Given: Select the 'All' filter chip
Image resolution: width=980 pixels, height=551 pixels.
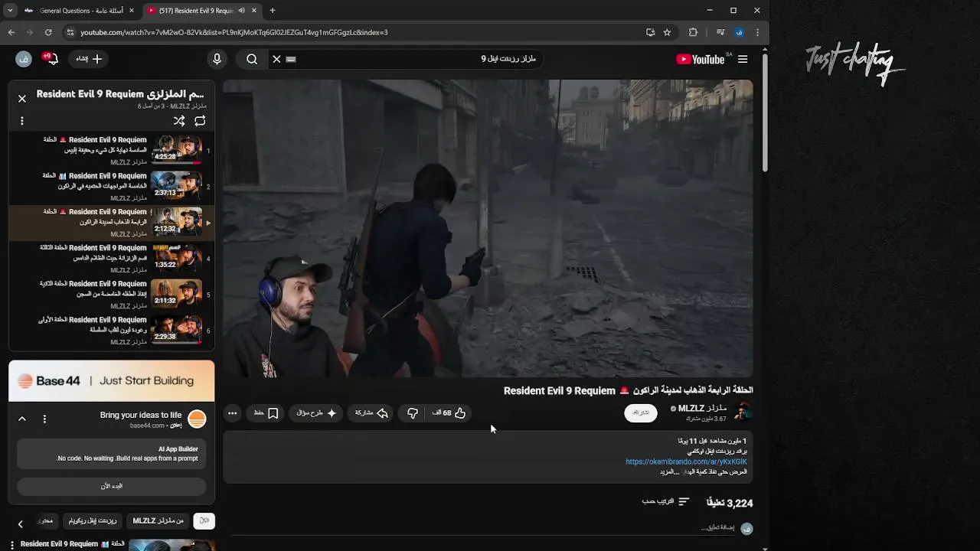Looking at the screenshot, I should click(204, 520).
